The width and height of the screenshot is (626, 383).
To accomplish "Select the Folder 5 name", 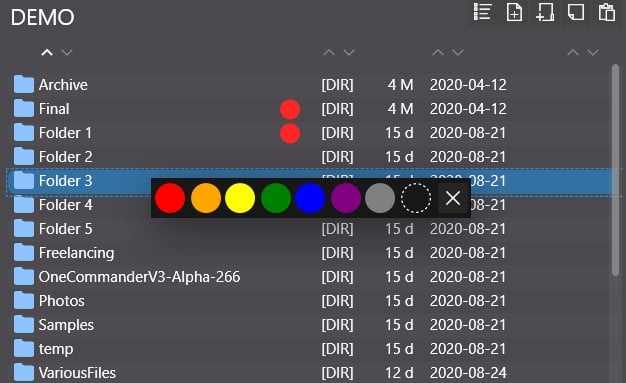I will (65, 228).
